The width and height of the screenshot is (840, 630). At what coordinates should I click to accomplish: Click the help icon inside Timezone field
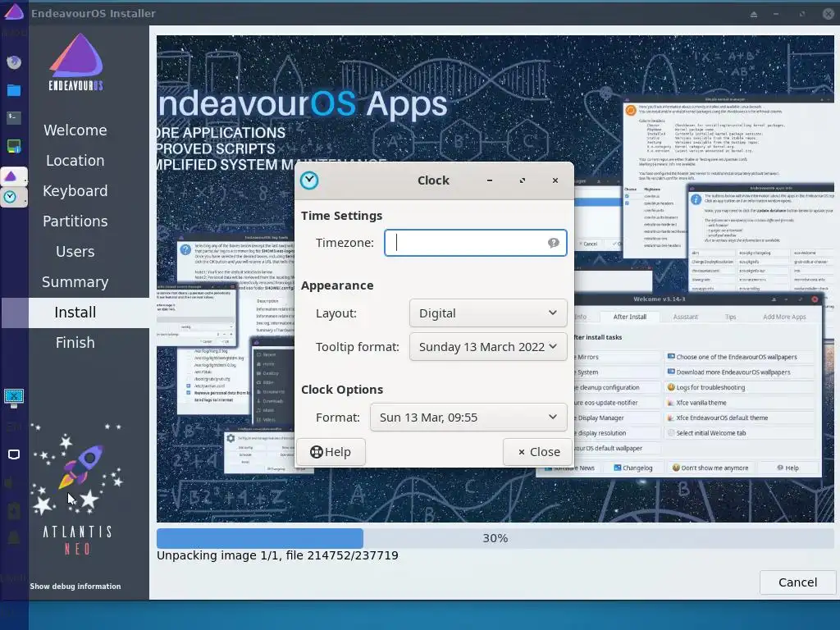click(554, 243)
